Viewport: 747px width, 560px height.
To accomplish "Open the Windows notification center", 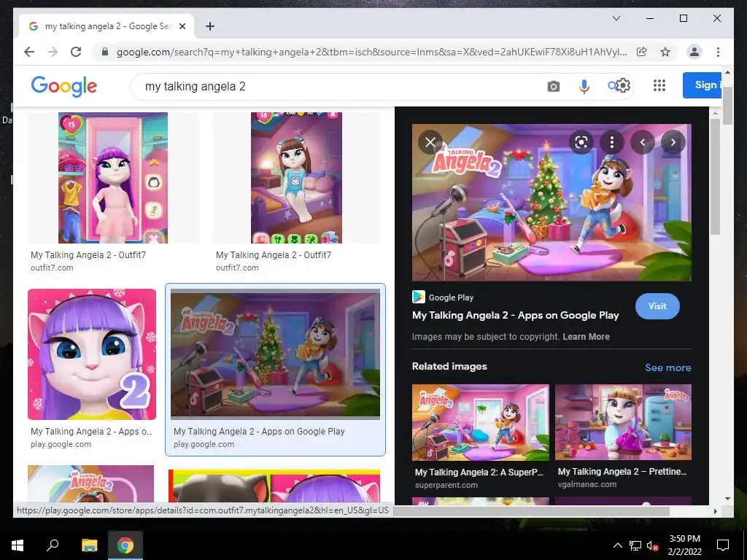I will (x=723, y=545).
